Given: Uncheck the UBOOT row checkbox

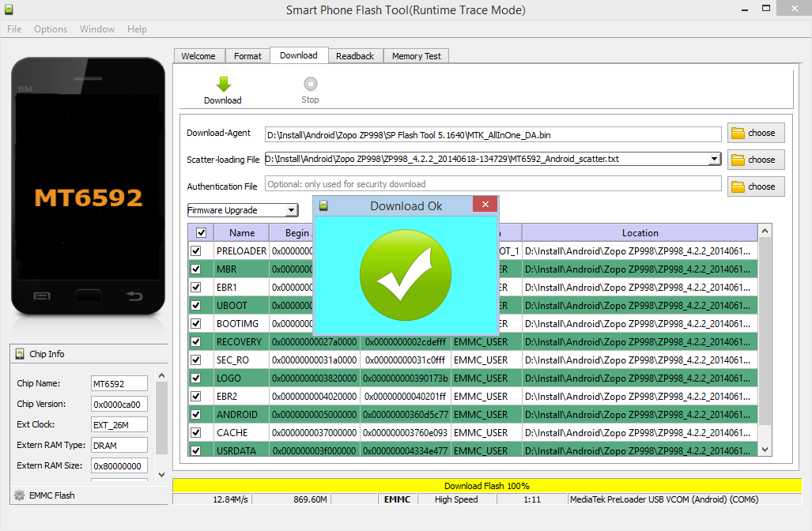Looking at the screenshot, I should [196, 305].
